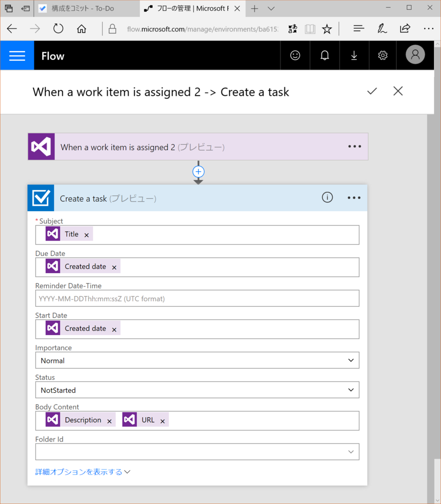441x504 pixels.
Task: Remove Created date token from Start Date
Action: point(114,329)
